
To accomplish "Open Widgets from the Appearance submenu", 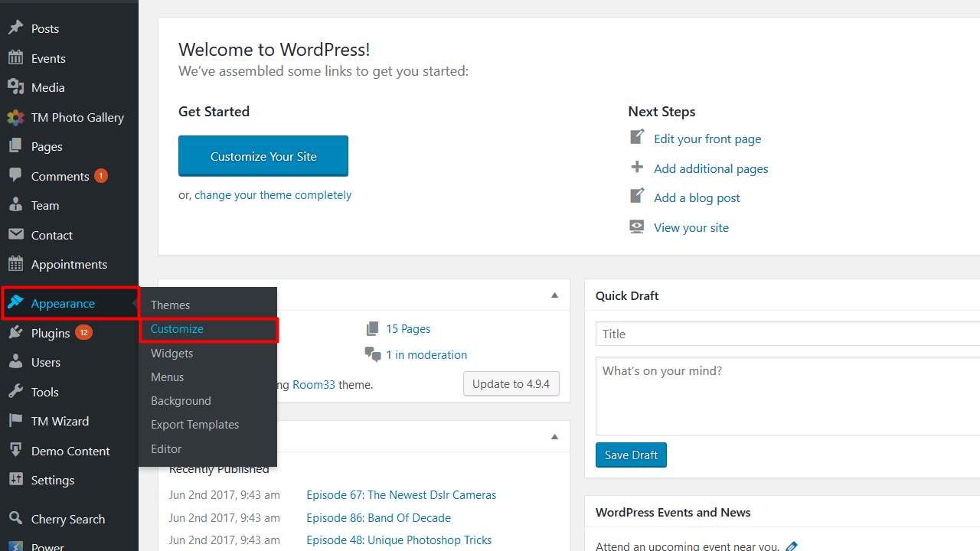I will (171, 354).
